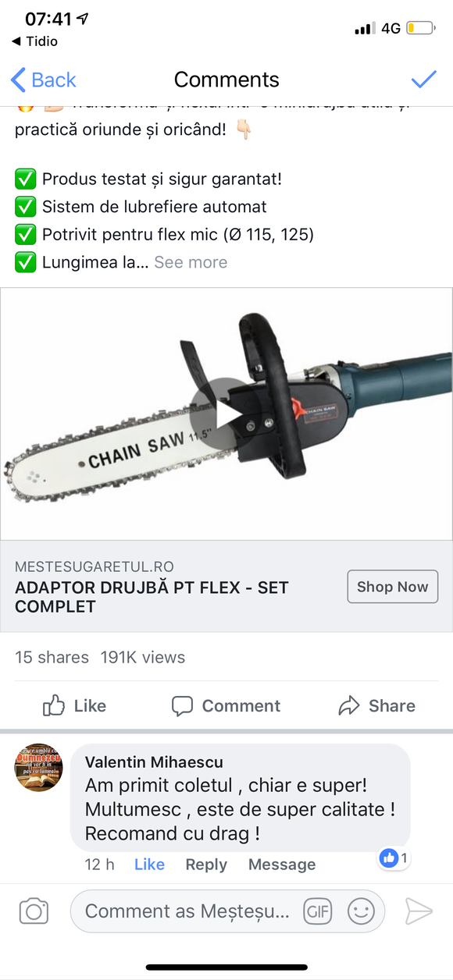Tap the send paper-plane icon
The width and height of the screenshot is (453, 980).
[x=419, y=911]
